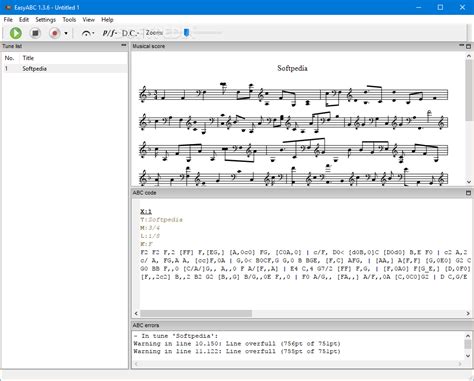Viewport: 474px width, 381px height.
Task: Open the D.C. directions menu
Action: pos(130,33)
